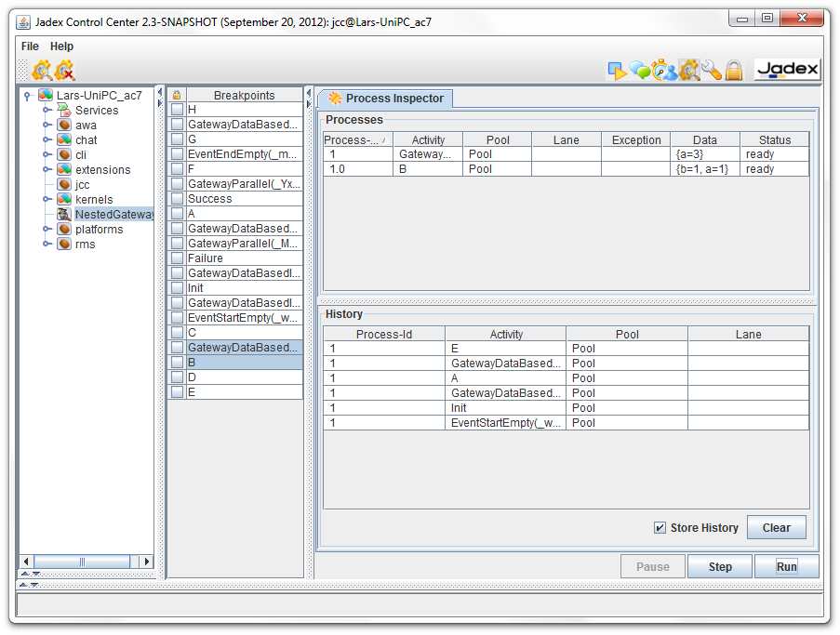Click the security padlock toolbar icon
Viewport: 840px width, 635px height.
click(733, 70)
